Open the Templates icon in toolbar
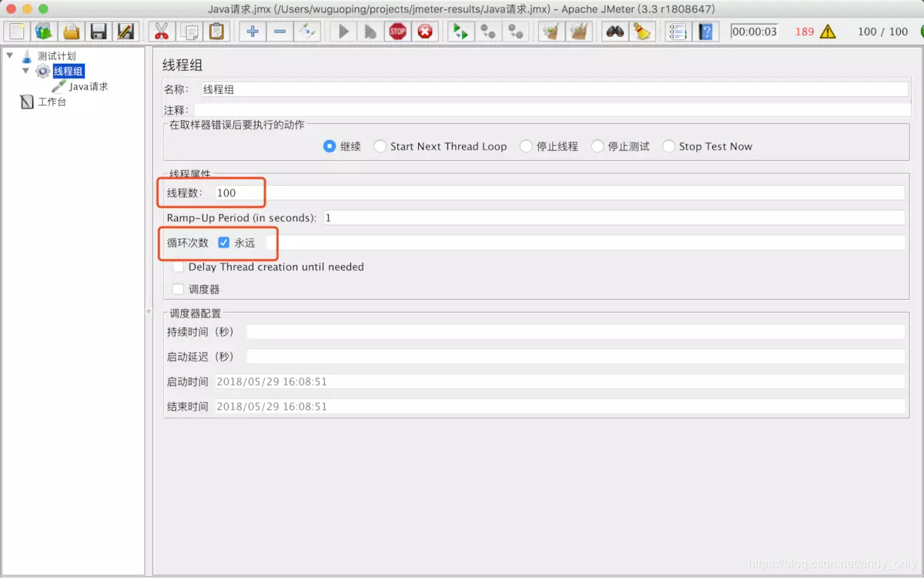This screenshot has width=924, height=578. [x=44, y=32]
